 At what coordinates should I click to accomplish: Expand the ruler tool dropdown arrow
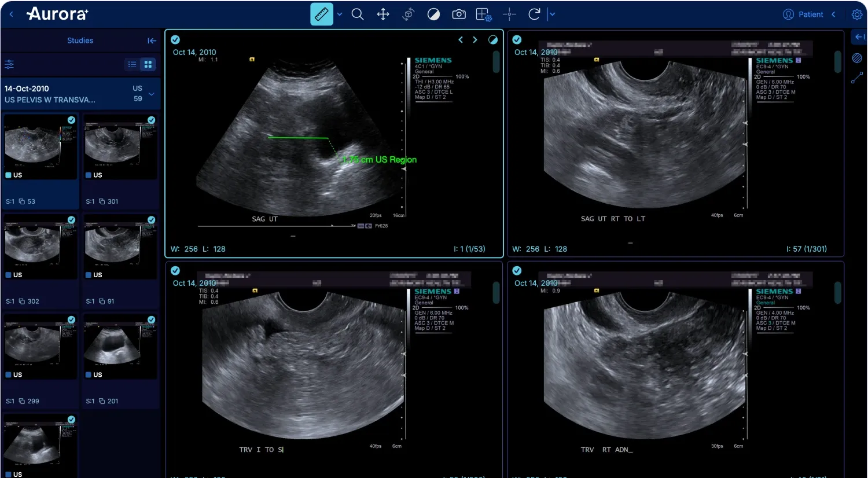(340, 14)
